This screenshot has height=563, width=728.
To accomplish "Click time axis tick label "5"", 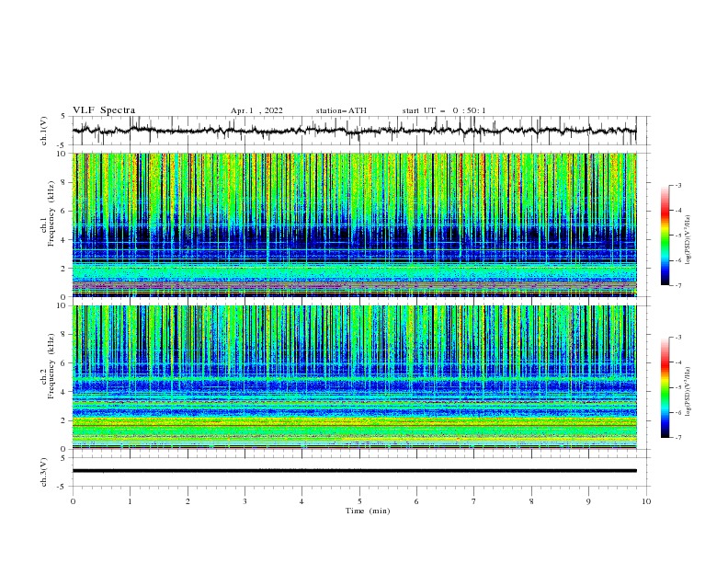I will [x=359, y=501].
